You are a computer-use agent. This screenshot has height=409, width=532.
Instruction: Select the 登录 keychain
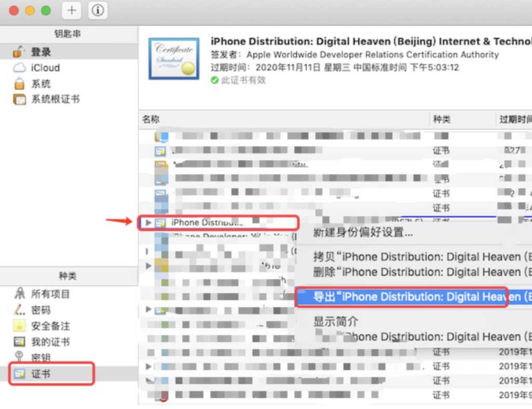69,52
